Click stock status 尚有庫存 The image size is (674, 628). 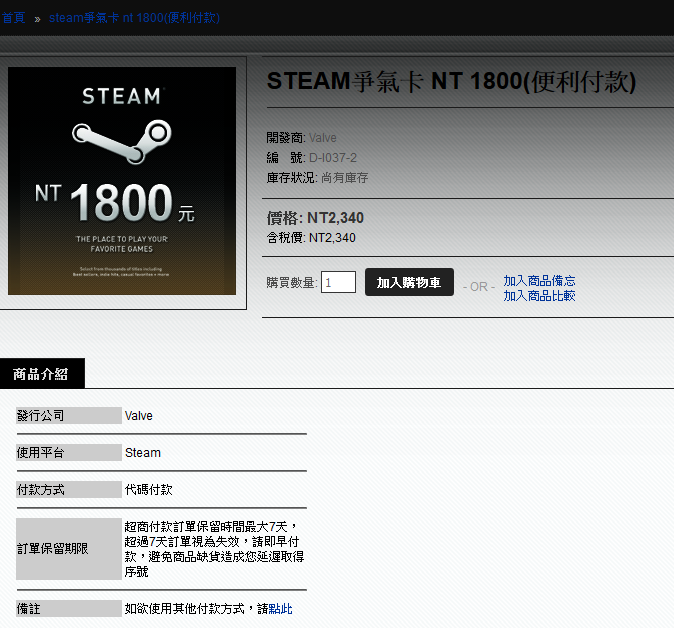tap(344, 178)
